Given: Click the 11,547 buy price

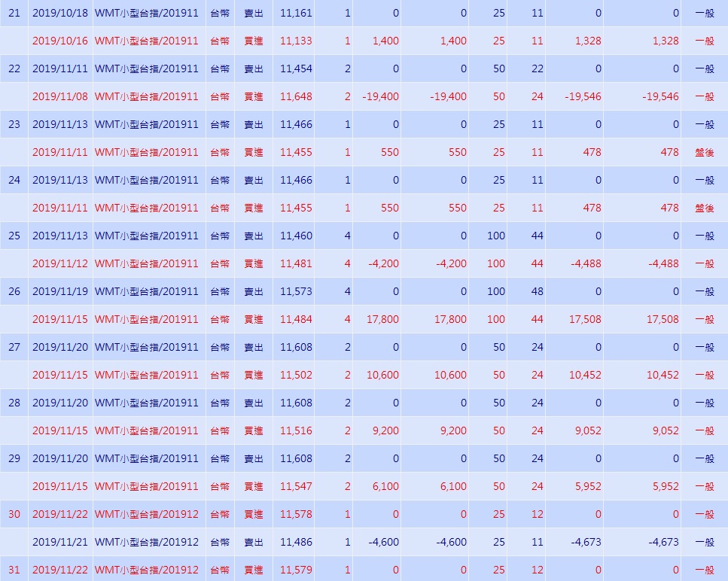Looking at the screenshot, I should [x=296, y=486].
